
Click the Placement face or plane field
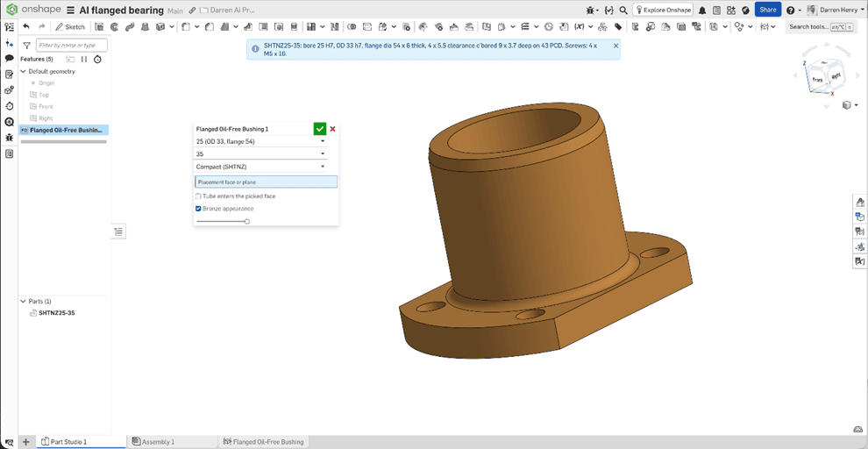(267, 182)
